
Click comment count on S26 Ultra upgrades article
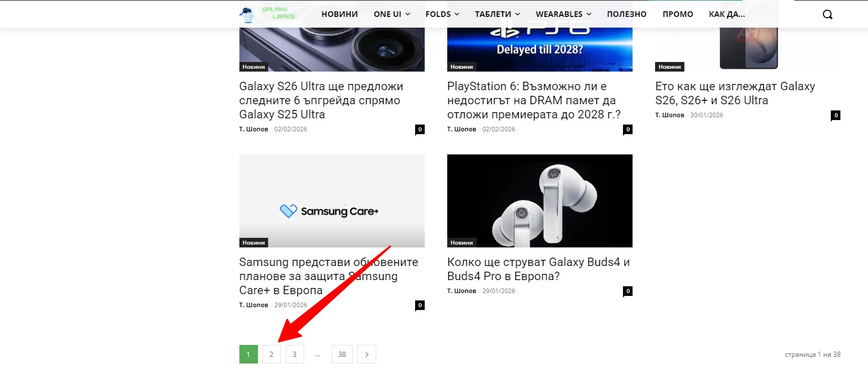click(x=420, y=130)
